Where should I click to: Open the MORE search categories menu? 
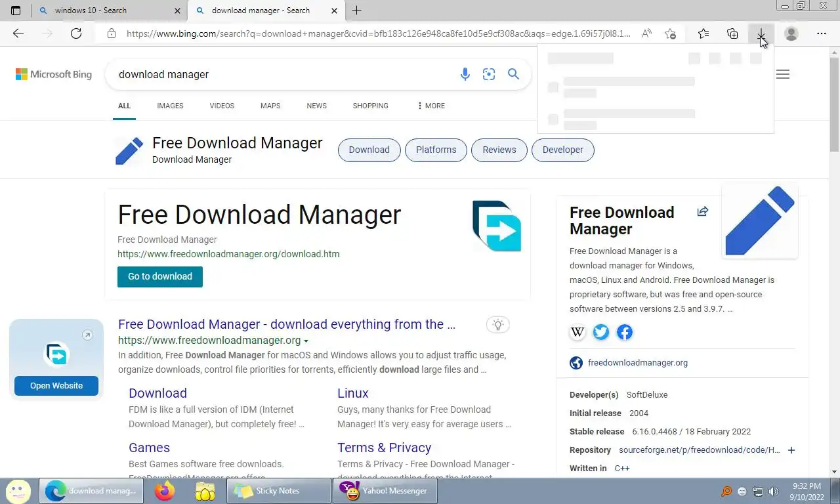[x=431, y=106]
